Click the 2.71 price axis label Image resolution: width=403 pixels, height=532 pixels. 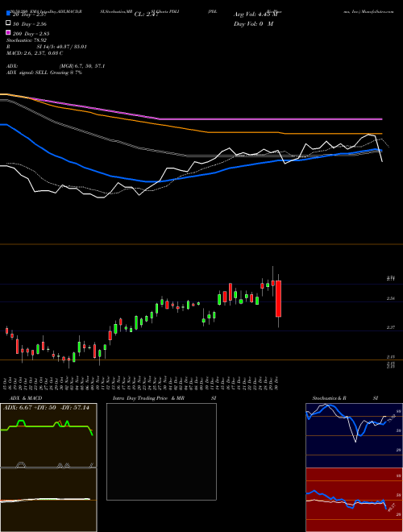391,278
